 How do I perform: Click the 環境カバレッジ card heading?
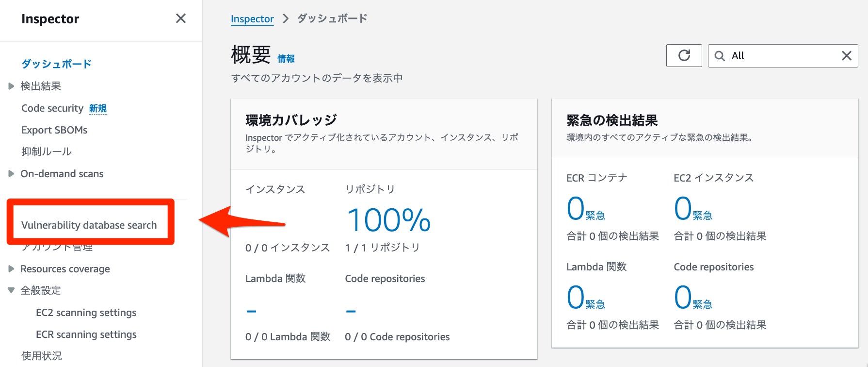(291, 120)
